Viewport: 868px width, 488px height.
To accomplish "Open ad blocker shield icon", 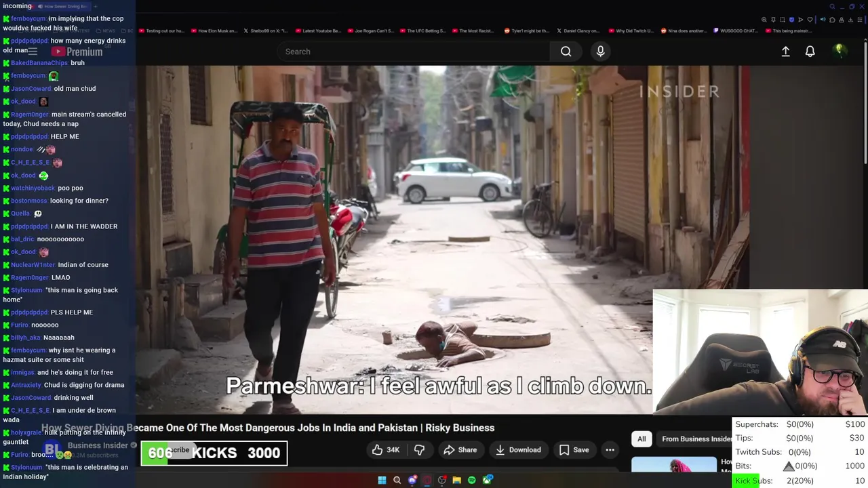I will point(791,20).
